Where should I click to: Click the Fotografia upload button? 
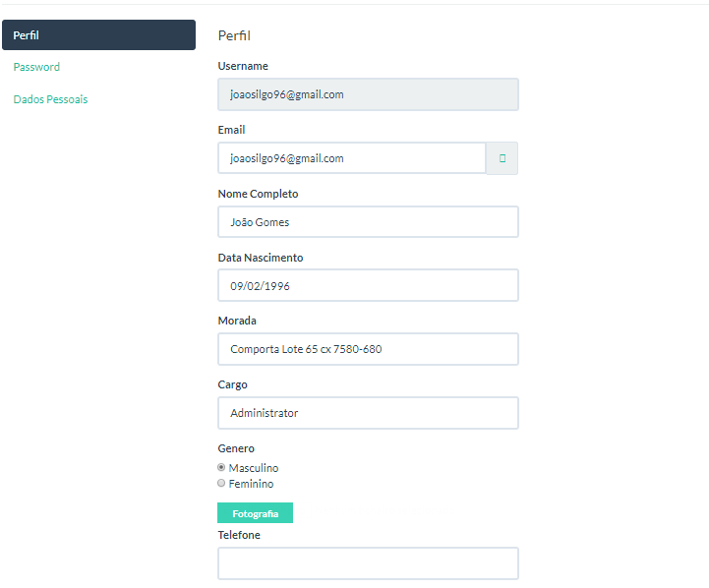tap(255, 513)
